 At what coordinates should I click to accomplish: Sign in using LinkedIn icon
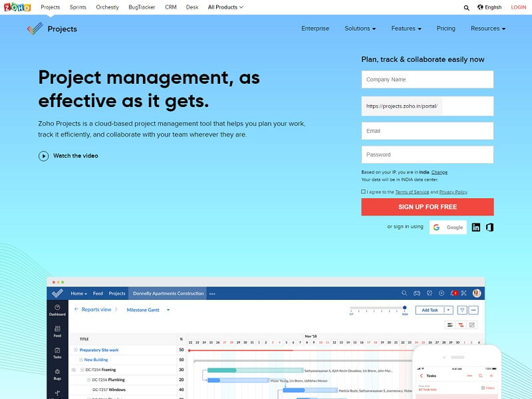476,227
